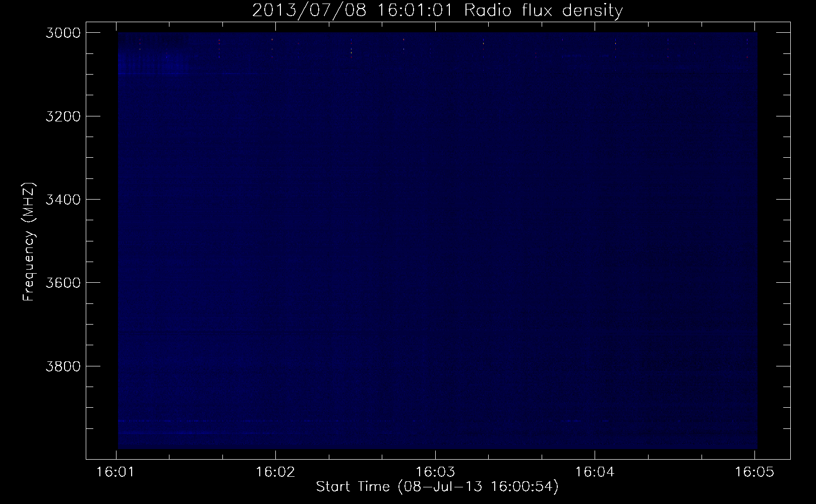Click the 16:01 time tick label
The height and width of the screenshot is (504, 816).
116,472
